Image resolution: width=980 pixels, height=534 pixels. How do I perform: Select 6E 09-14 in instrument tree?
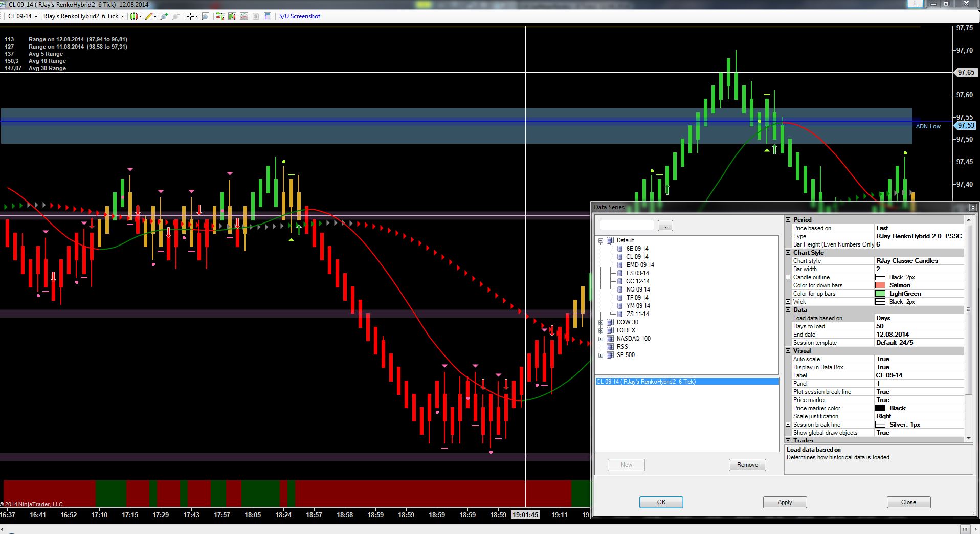tap(637, 249)
